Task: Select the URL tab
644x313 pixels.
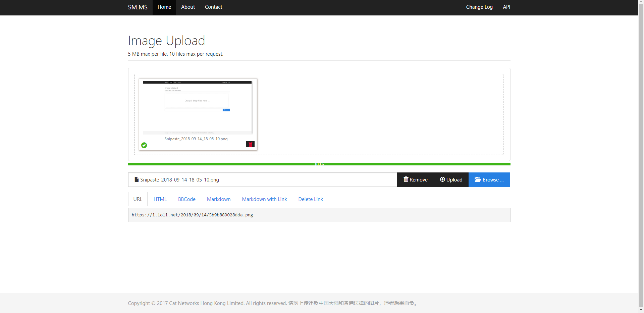Action: 138,199
